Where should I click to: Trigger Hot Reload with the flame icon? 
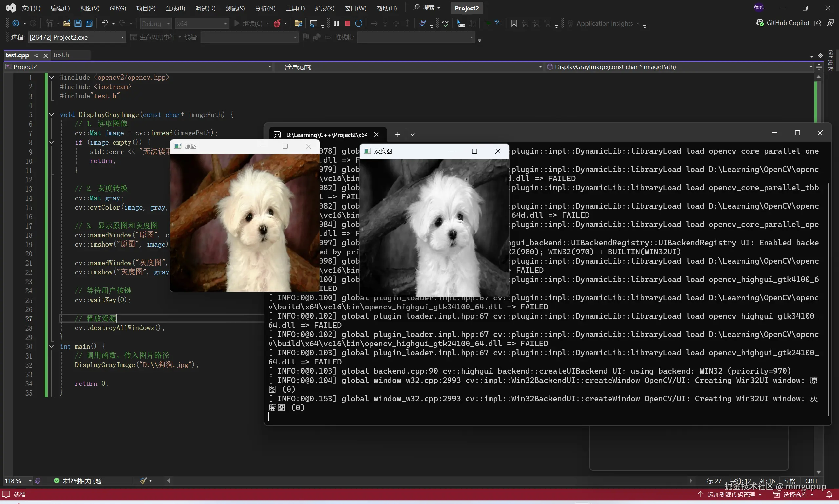click(277, 23)
